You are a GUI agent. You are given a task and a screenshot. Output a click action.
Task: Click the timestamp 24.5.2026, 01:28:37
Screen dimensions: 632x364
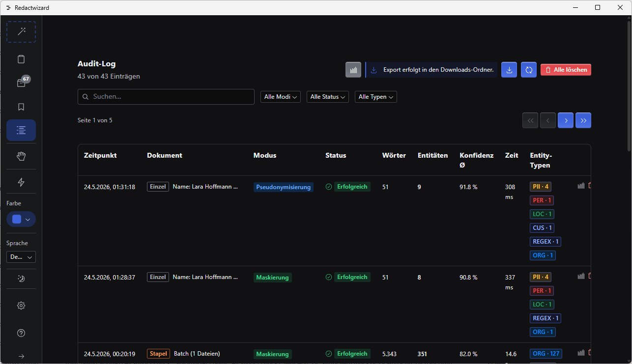[x=110, y=277]
